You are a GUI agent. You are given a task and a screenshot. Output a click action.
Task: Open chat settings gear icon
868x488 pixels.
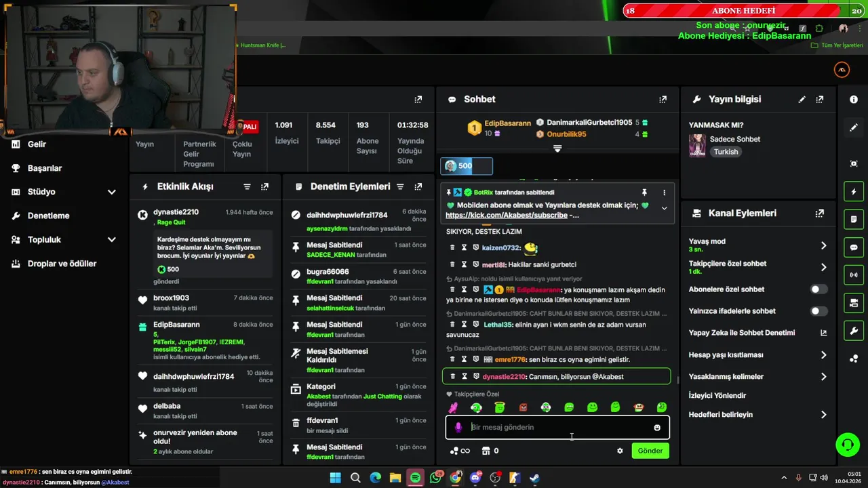coord(620,451)
